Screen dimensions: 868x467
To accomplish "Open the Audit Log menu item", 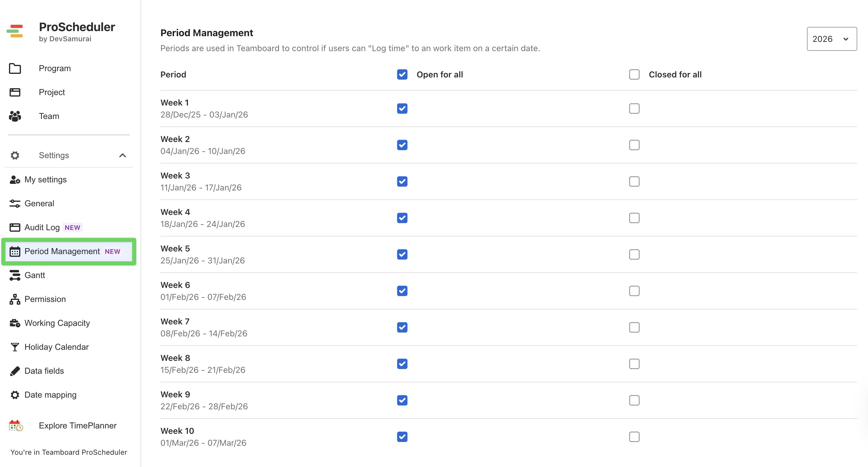I will pos(42,227).
